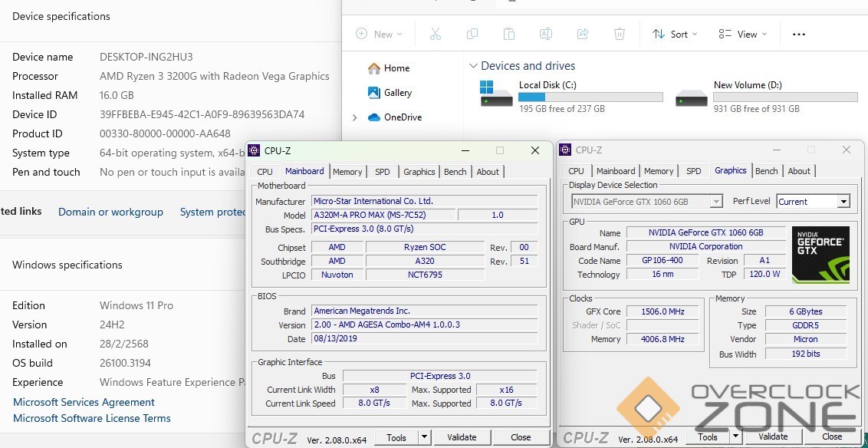Switch to the Memory tab in Mainboard CPU-Z

click(347, 172)
